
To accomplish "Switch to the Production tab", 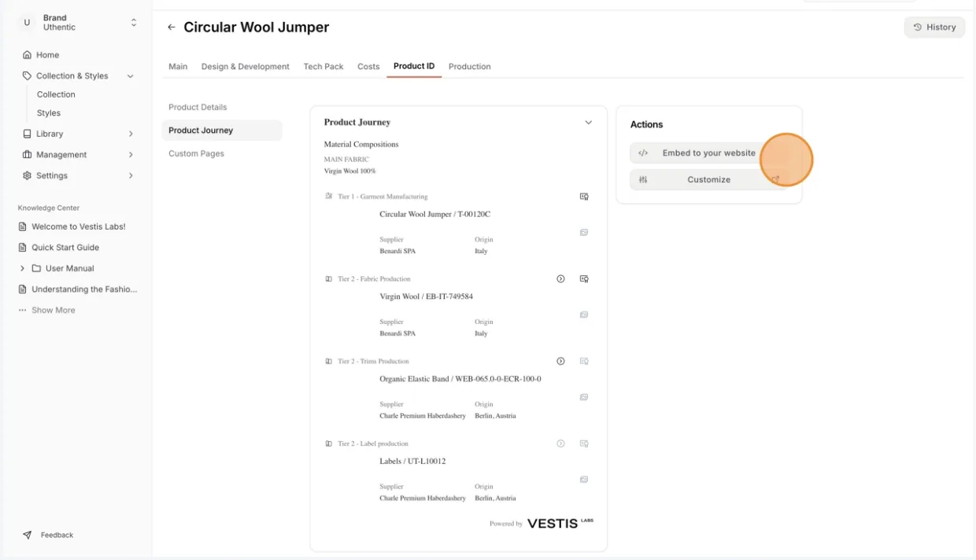I will [470, 67].
